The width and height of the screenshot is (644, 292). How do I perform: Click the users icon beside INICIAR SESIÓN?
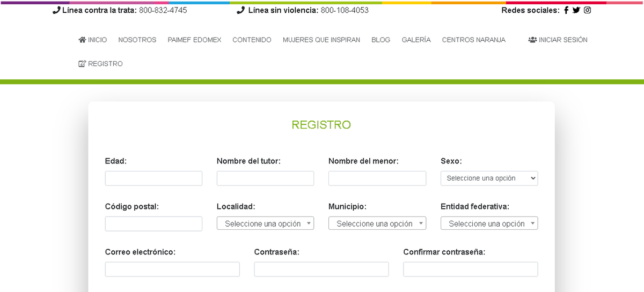532,40
